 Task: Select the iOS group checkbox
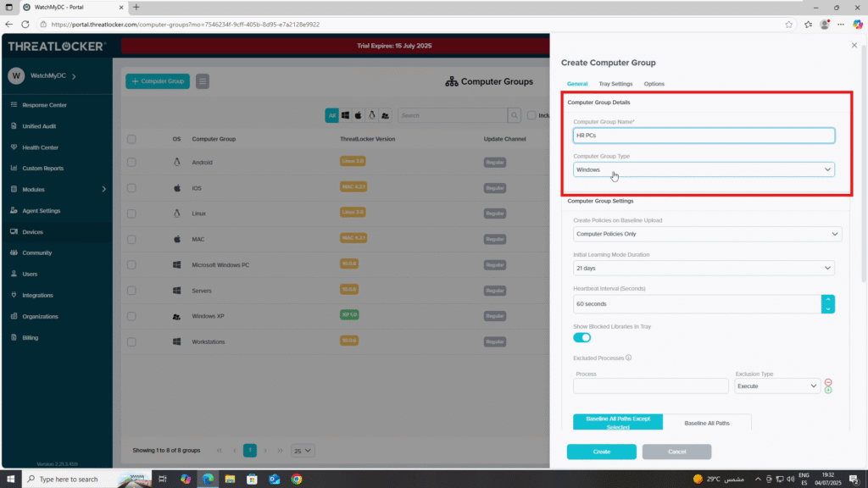[x=131, y=188]
